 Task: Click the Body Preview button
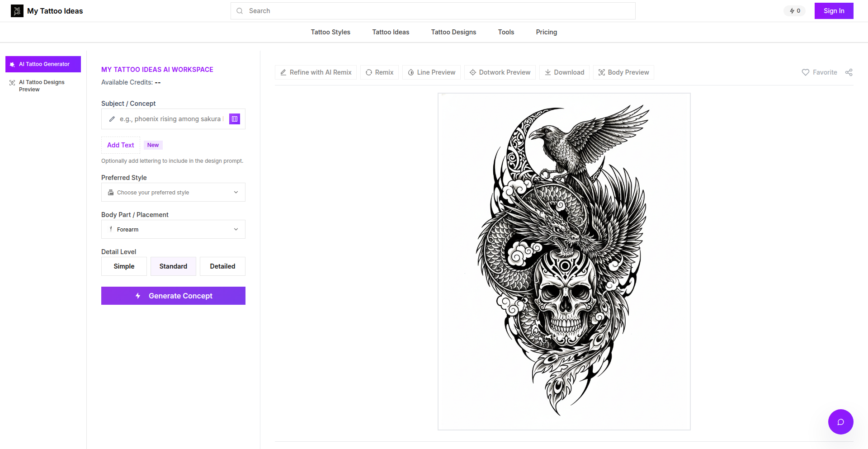(623, 72)
